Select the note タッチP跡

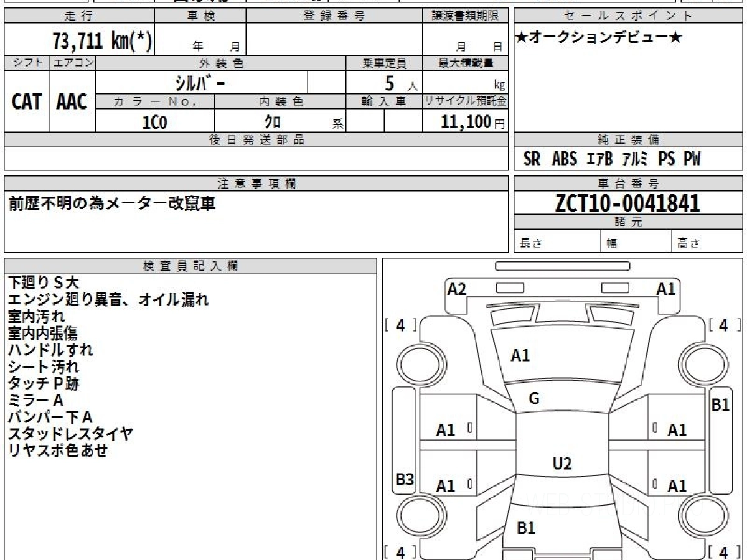pos(44,384)
